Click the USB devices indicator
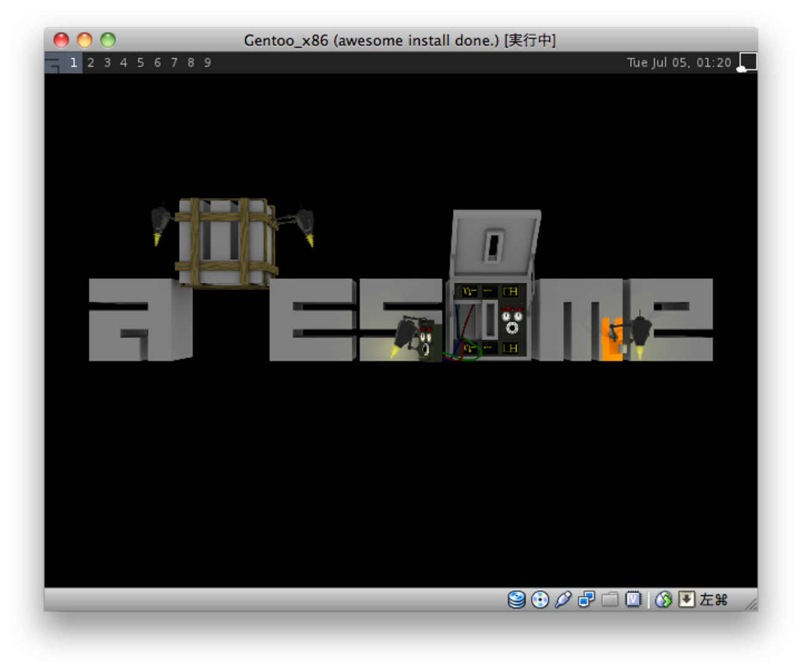 pyautogui.click(x=563, y=599)
